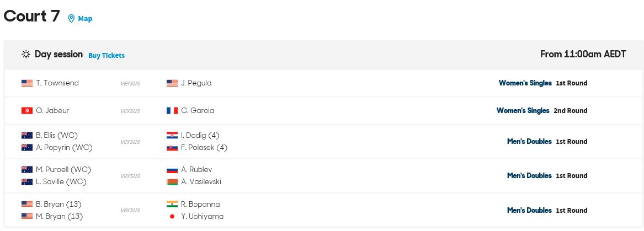Viewport: 644px width, 231px height.
Task: Click the Croatia flag beside I. Dodig
Action: point(172,136)
